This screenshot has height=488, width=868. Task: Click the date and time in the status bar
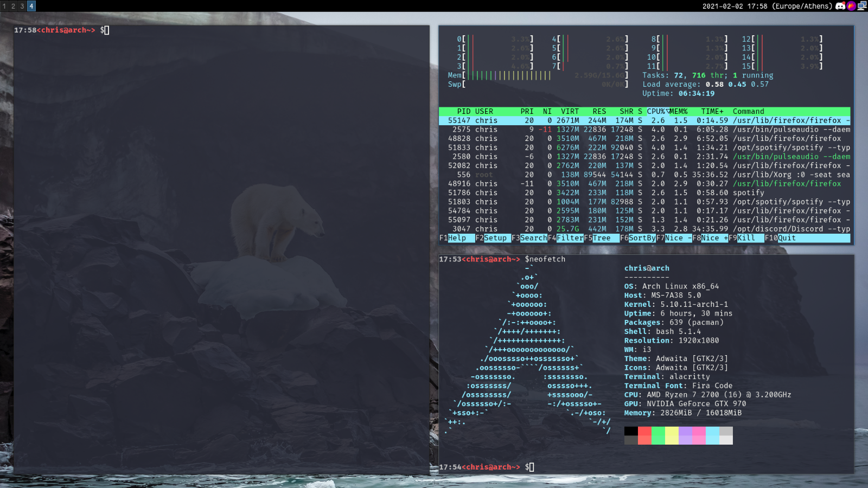(767, 6)
